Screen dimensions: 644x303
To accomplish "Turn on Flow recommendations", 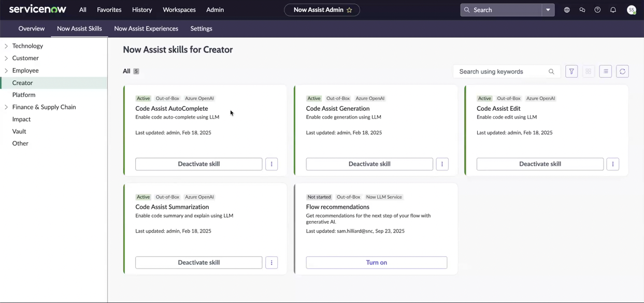I will click(377, 263).
